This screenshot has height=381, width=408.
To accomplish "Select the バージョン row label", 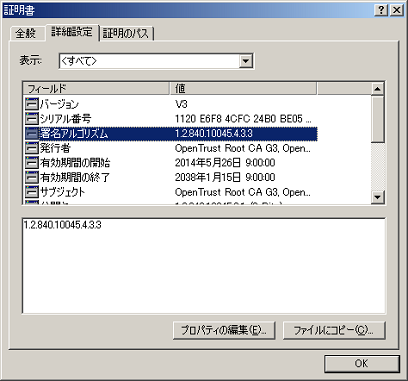I will tap(59, 104).
